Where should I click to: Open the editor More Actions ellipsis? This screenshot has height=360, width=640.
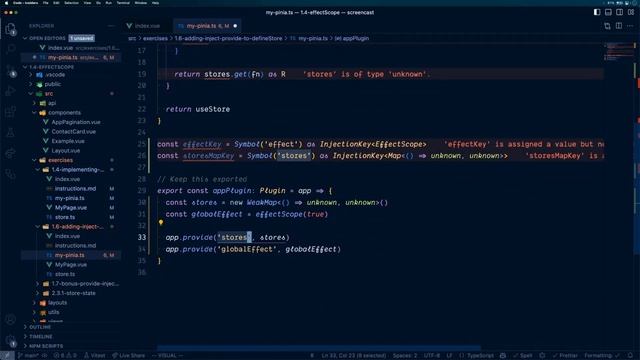tap(630, 26)
